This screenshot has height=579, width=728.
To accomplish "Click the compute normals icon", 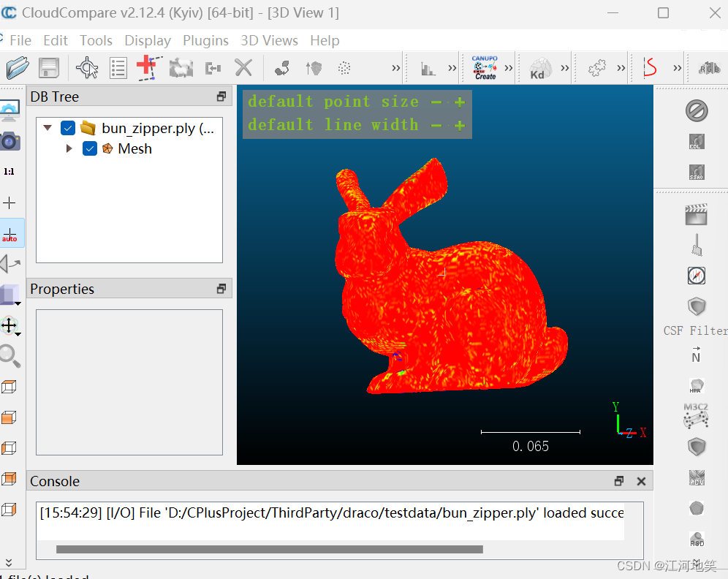I will (314, 68).
